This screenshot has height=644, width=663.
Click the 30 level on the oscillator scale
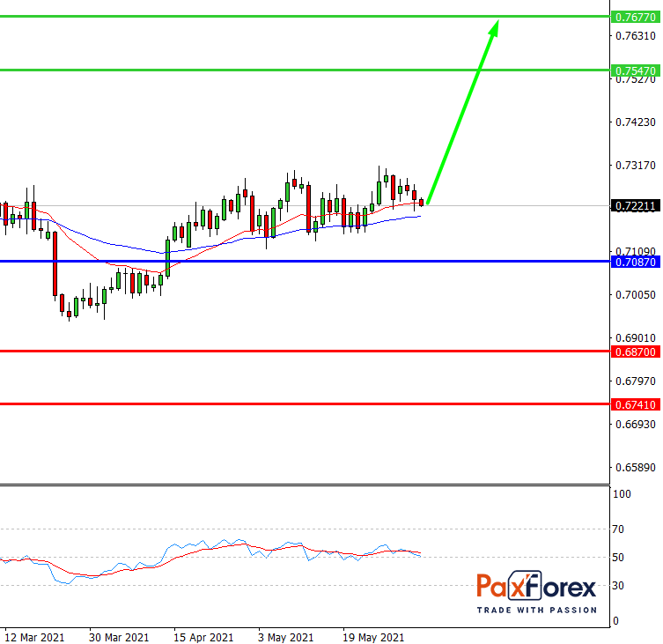618,586
